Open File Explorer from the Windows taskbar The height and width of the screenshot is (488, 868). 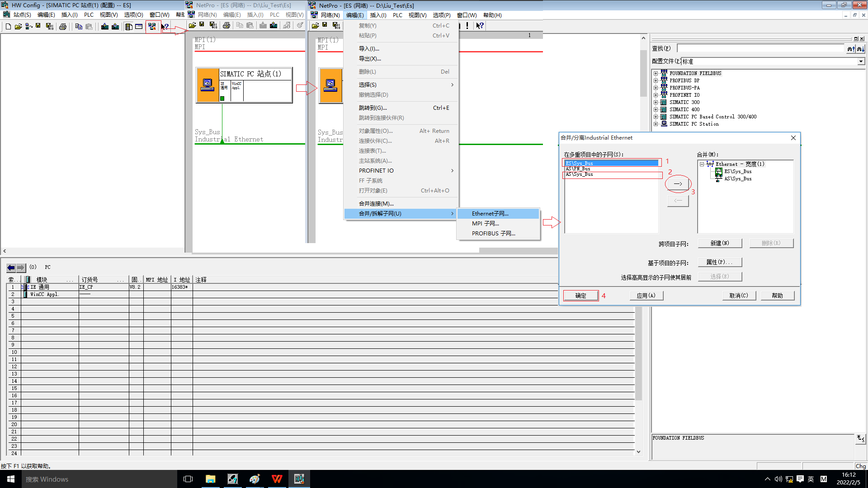click(210, 479)
